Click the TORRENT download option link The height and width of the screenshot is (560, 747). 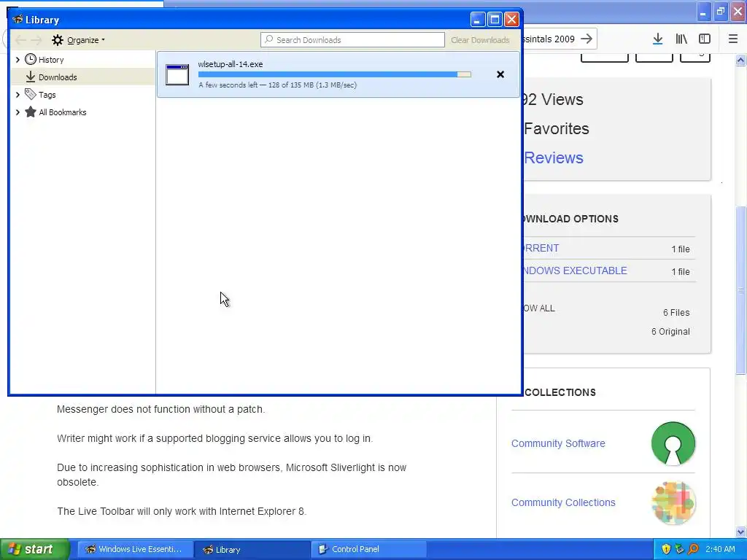point(541,248)
